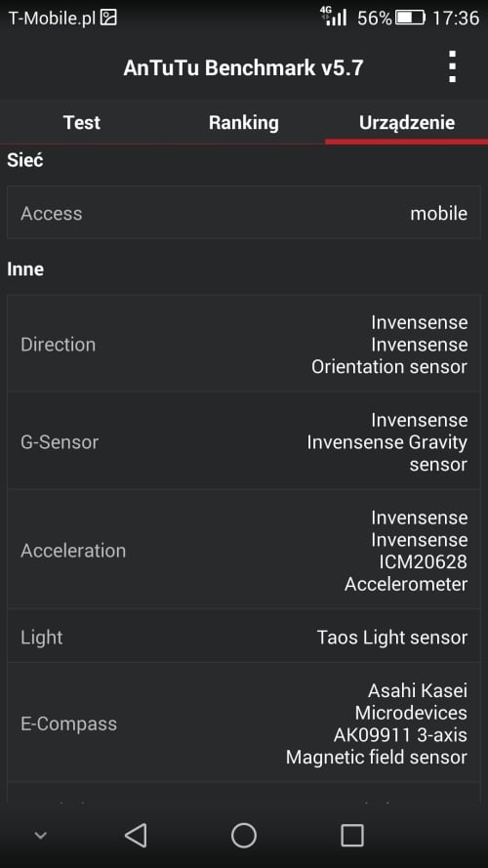Switch to the Ranking tab
The width and height of the screenshot is (488, 868).
click(244, 122)
